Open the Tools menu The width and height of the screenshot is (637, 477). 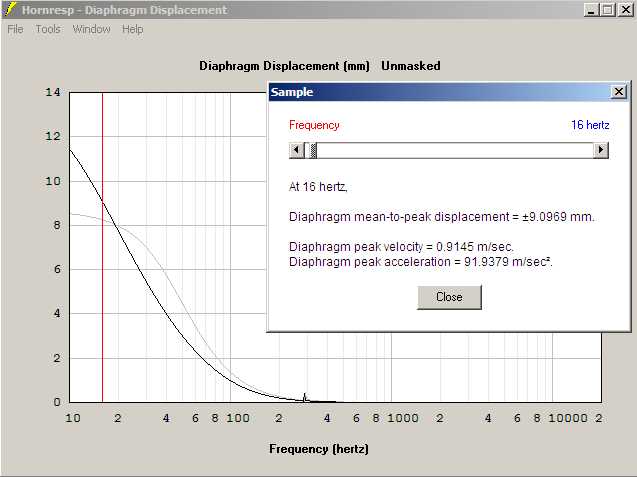tap(48, 29)
